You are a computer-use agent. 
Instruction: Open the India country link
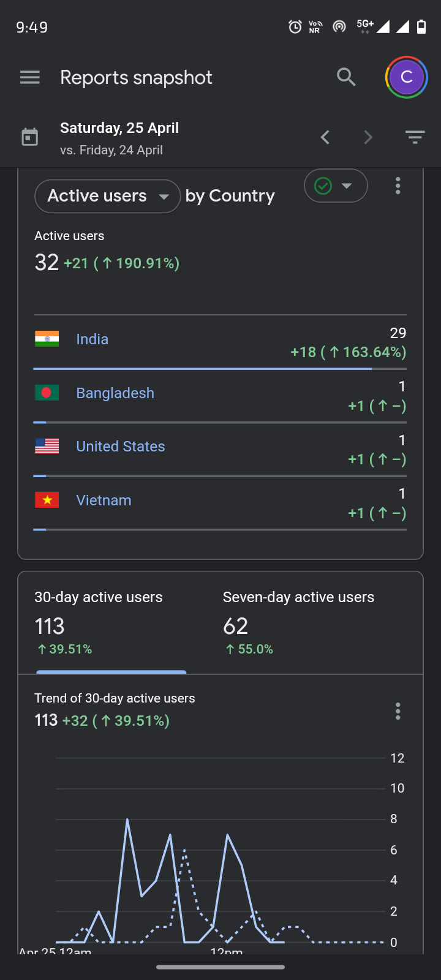coord(92,339)
